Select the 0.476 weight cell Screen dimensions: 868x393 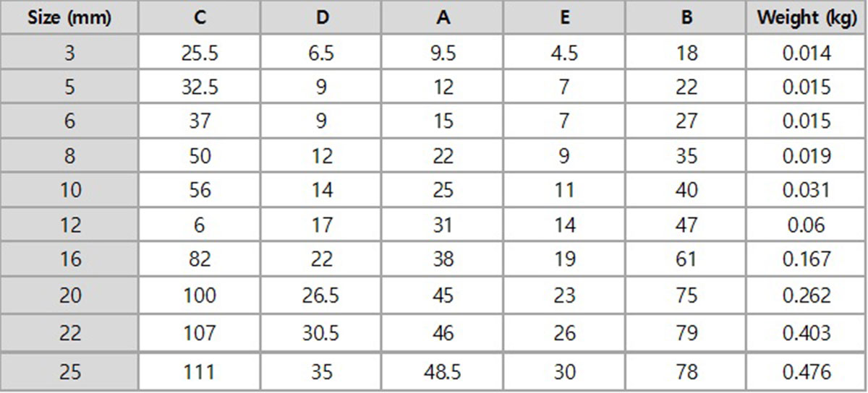pyautogui.click(x=807, y=371)
